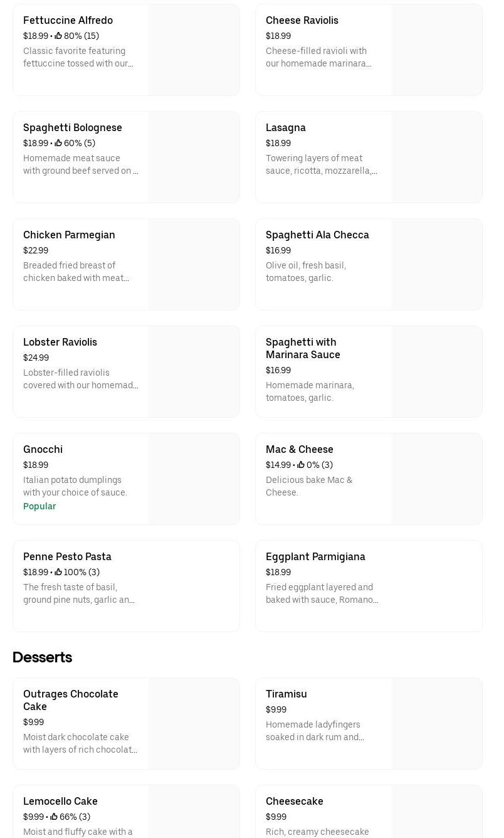Choose the Cheesecake dessert title
The height and width of the screenshot is (838, 504).
pos(294,801)
